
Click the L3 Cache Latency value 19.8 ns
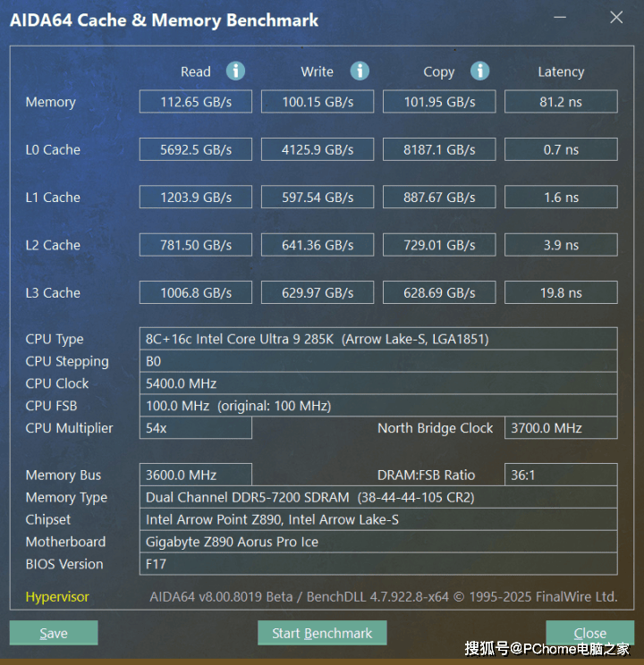point(561,293)
